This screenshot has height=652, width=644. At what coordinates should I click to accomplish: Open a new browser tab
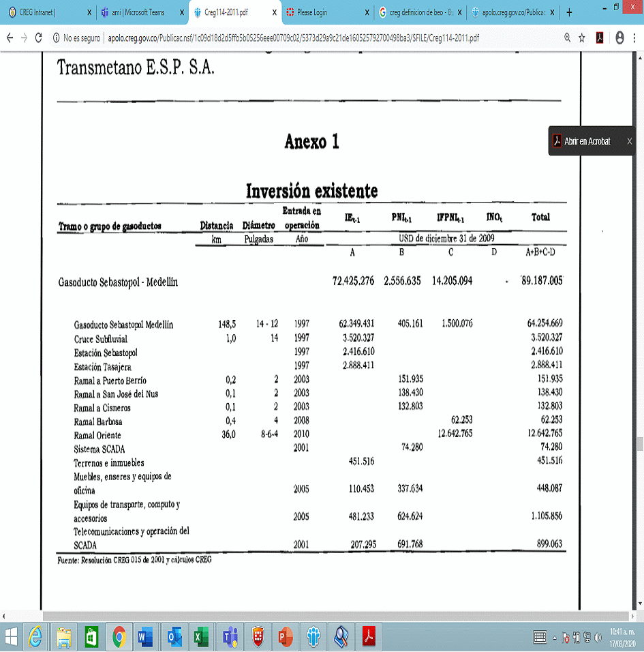569,12
